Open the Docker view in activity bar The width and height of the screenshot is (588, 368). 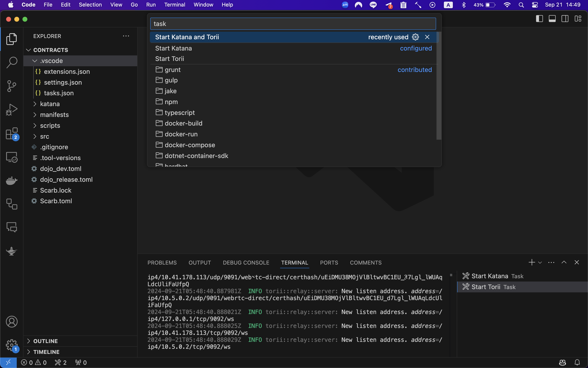point(11,181)
